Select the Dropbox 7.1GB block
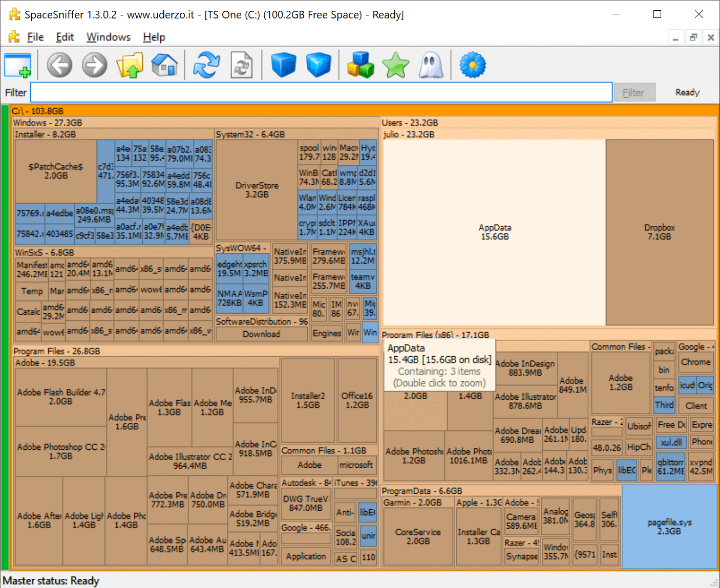 coord(660,232)
